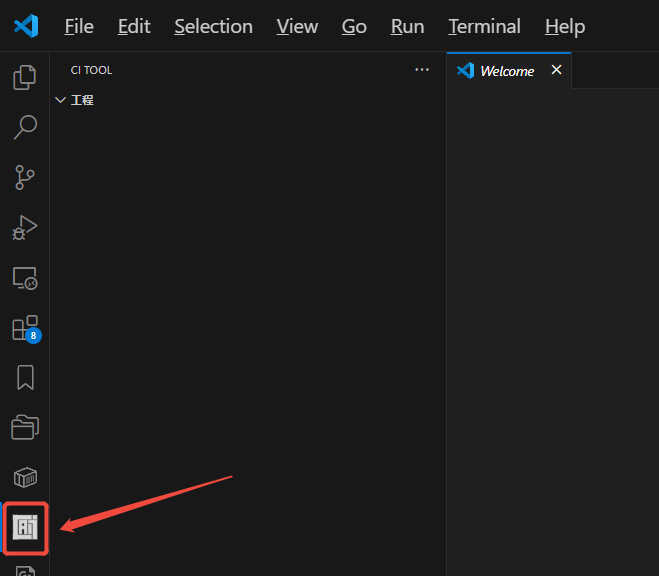Open the Source Control view

click(25, 178)
